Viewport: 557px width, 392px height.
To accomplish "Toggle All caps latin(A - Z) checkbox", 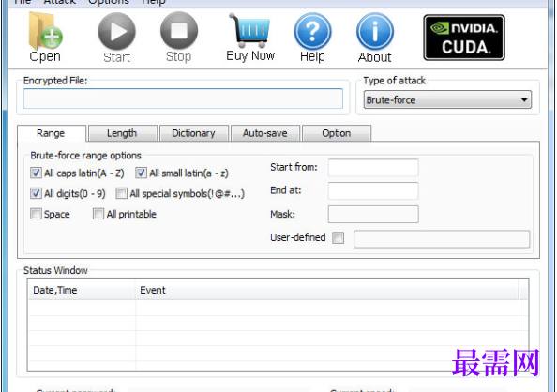I will 36,173.
